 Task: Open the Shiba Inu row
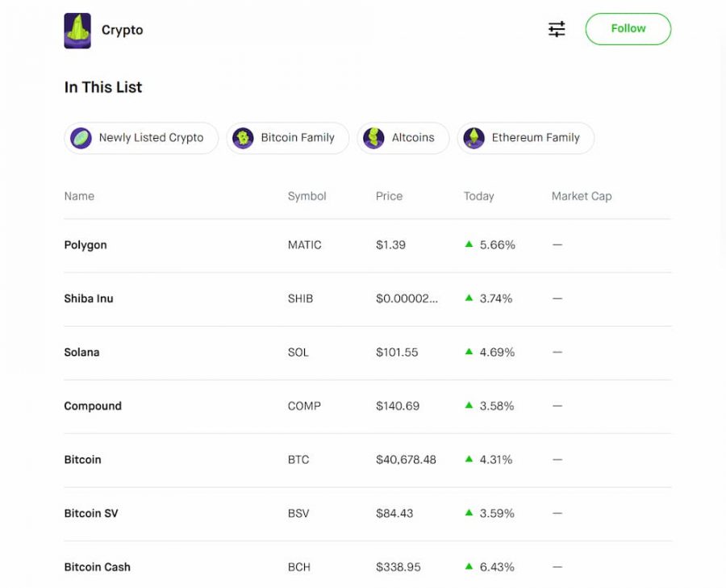click(x=368, y=298)
